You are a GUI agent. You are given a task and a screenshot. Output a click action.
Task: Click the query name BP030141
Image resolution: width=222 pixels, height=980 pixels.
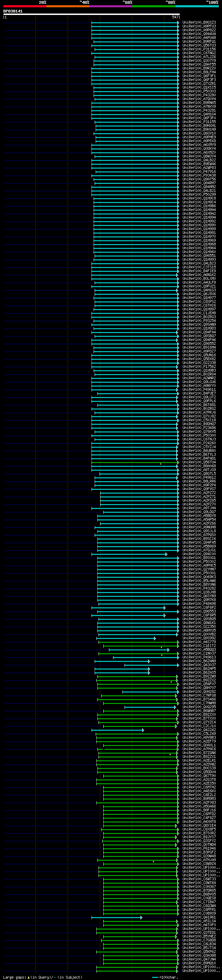[13, 11]
